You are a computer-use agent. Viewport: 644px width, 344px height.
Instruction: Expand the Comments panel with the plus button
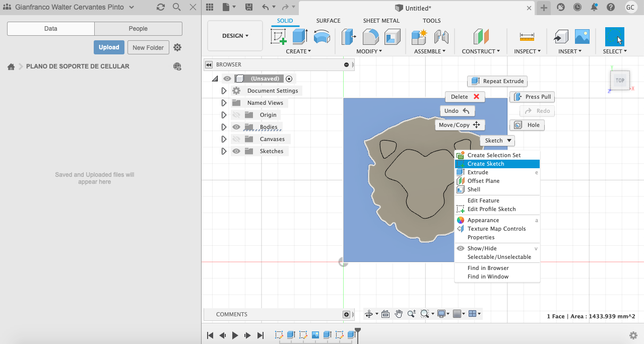(x=346, y=314)
